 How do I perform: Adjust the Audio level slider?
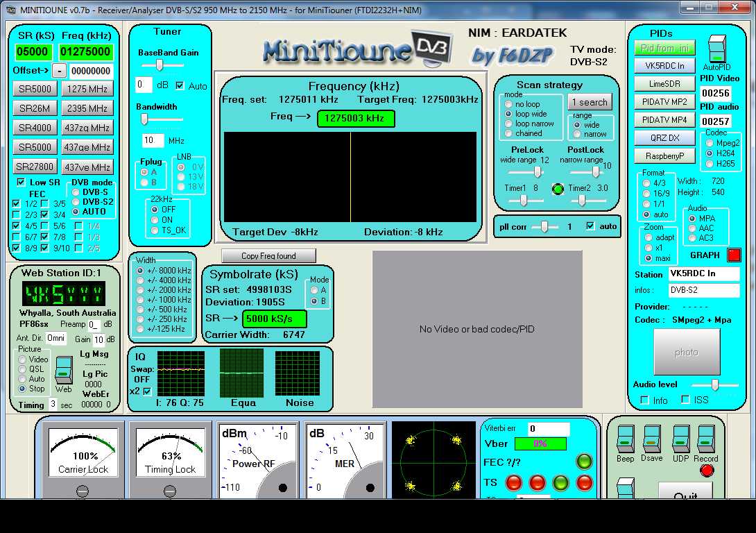[x=715, y=384]
